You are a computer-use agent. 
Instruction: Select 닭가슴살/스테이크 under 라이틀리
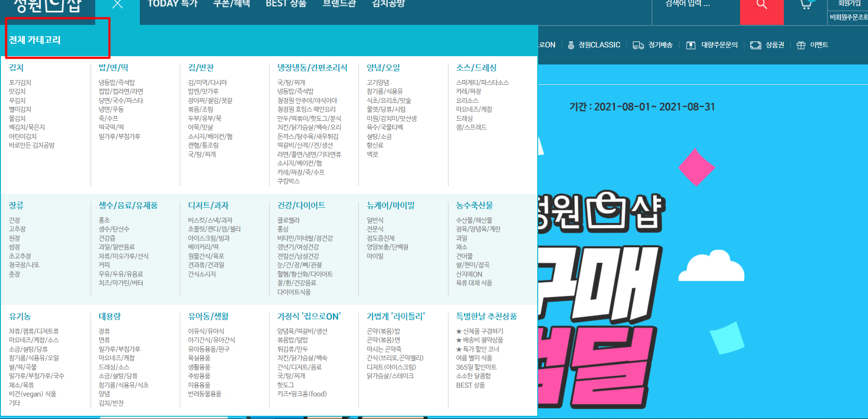(390, 376)
